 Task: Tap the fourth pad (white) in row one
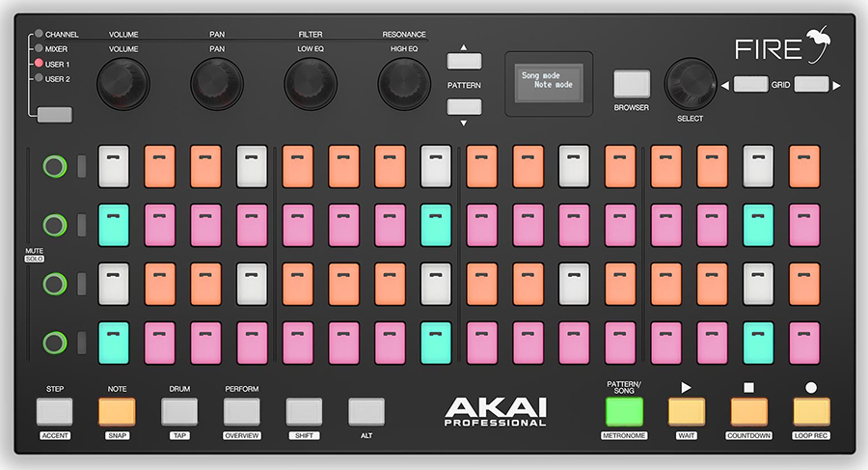tap(252, 166)
